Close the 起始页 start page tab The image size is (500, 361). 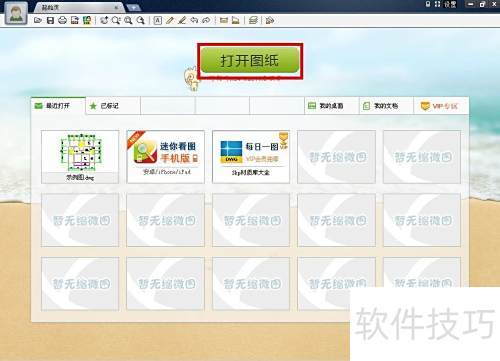(x=116, y=7)
